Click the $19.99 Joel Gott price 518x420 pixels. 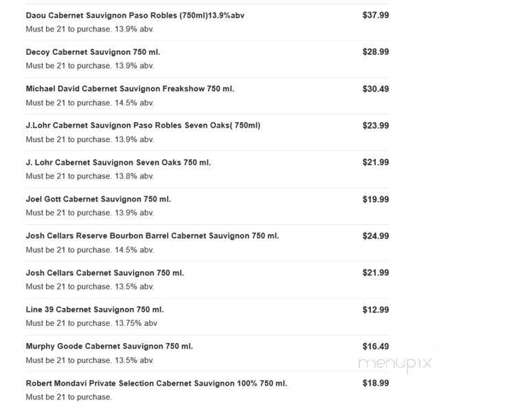click(375, 199)
